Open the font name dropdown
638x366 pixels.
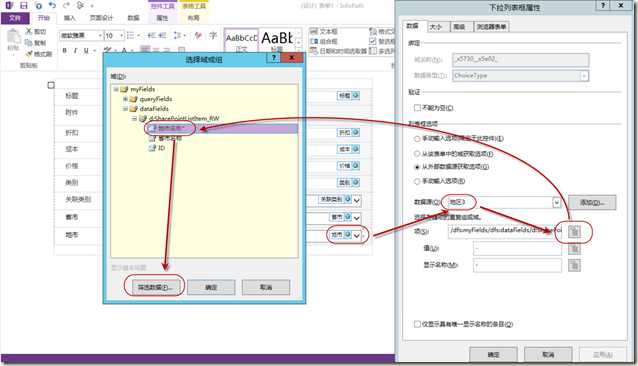click(100, 35)
